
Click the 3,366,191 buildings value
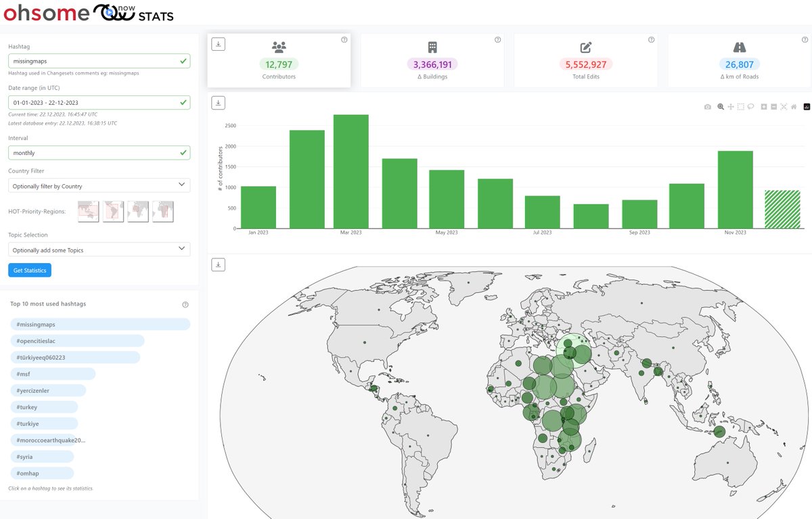(x=432, y=64)
